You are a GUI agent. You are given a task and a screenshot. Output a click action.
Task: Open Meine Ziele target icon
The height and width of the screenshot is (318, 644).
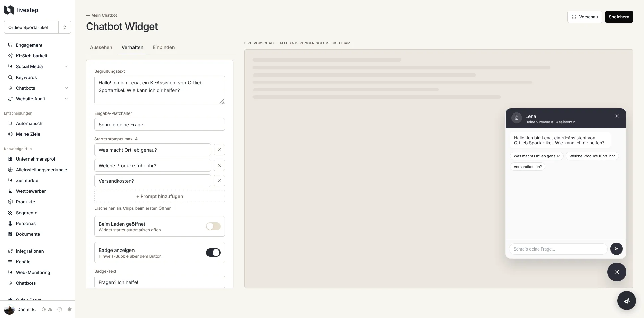click(x=10, y=134)
